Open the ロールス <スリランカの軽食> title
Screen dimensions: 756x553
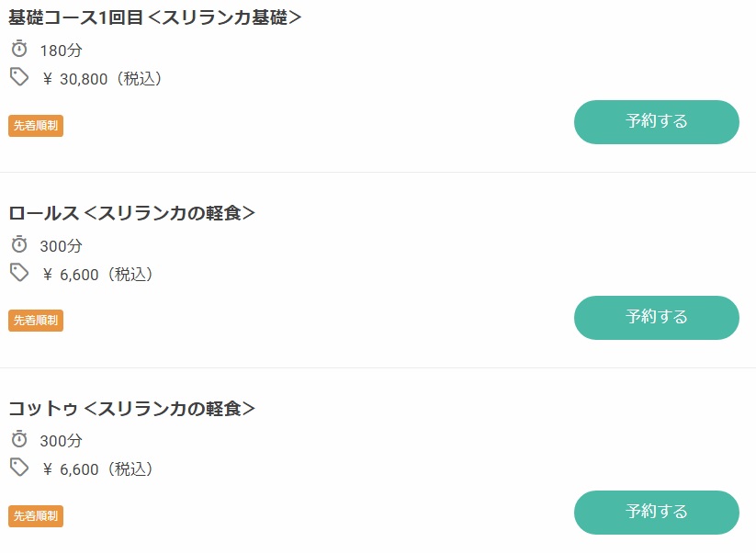(131, 213)
